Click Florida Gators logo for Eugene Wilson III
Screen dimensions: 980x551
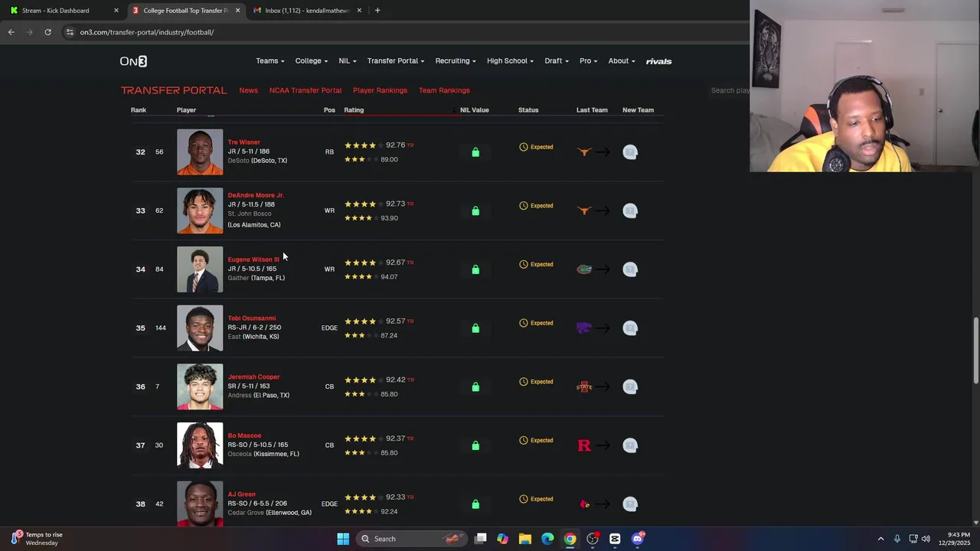coord(584,269)
